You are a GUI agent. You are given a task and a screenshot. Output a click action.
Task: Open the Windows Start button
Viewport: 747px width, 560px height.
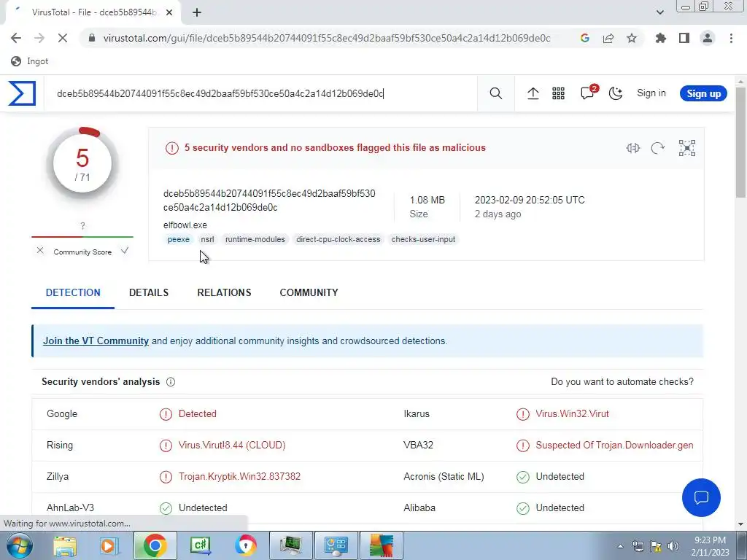tap(18, 545)
